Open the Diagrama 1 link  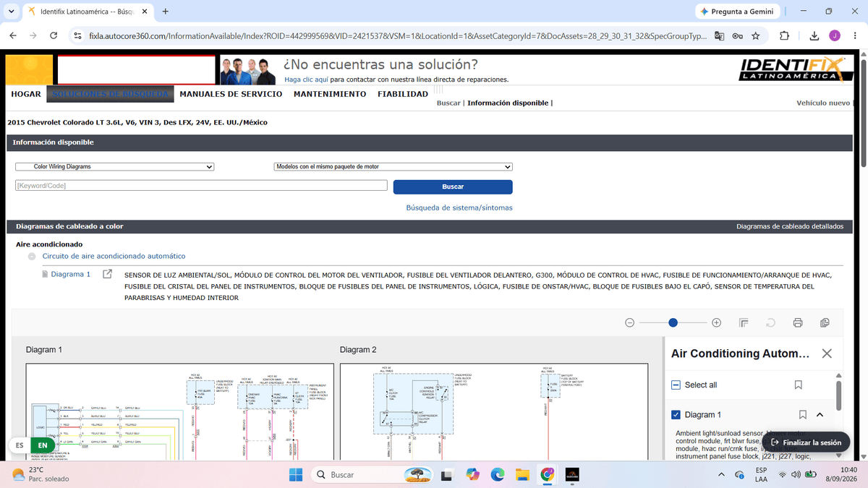click(x=70, y=275)
